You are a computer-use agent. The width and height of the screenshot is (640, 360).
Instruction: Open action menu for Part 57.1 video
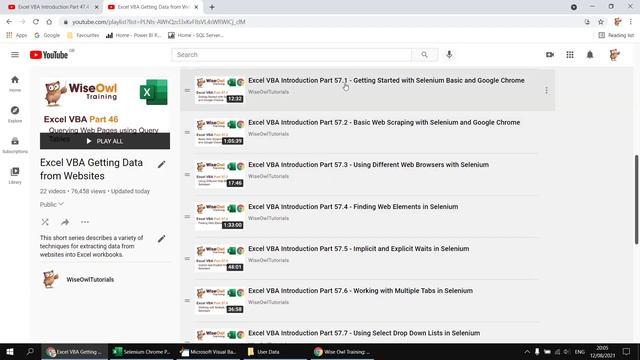coord(546,90)
